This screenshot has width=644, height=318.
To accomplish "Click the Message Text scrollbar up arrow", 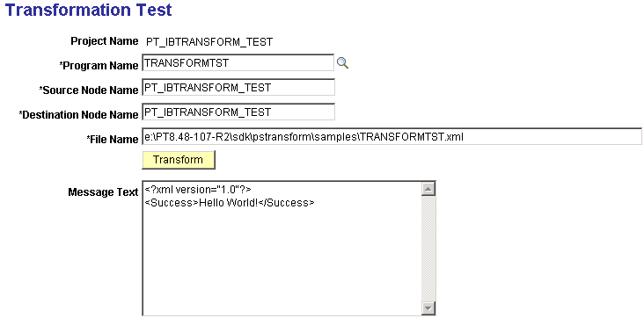I will click(x=428, y=189).
